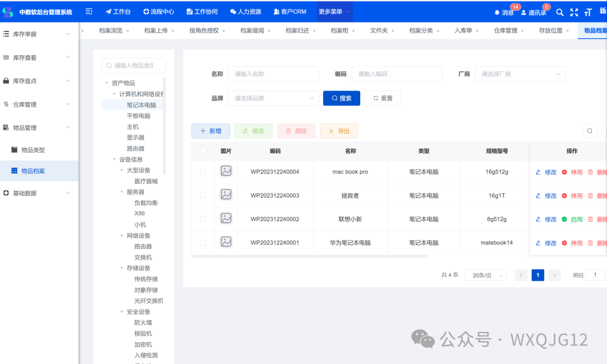
Task: Close the 档案浏览 tab
Action: (x=128, y=31)
